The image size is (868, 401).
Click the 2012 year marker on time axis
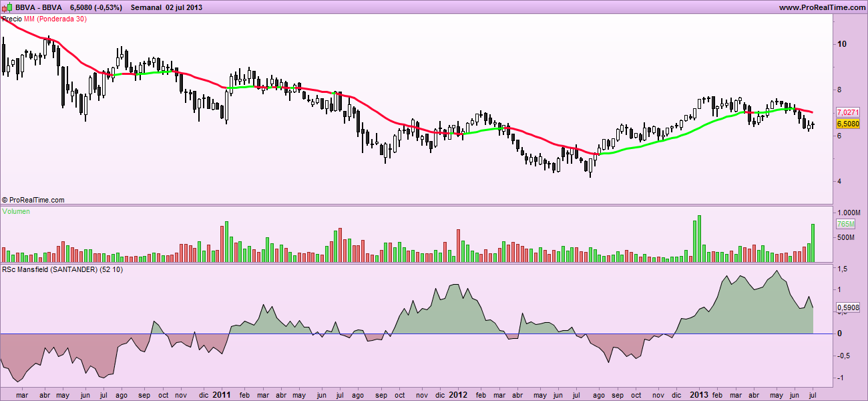(458, 394)
